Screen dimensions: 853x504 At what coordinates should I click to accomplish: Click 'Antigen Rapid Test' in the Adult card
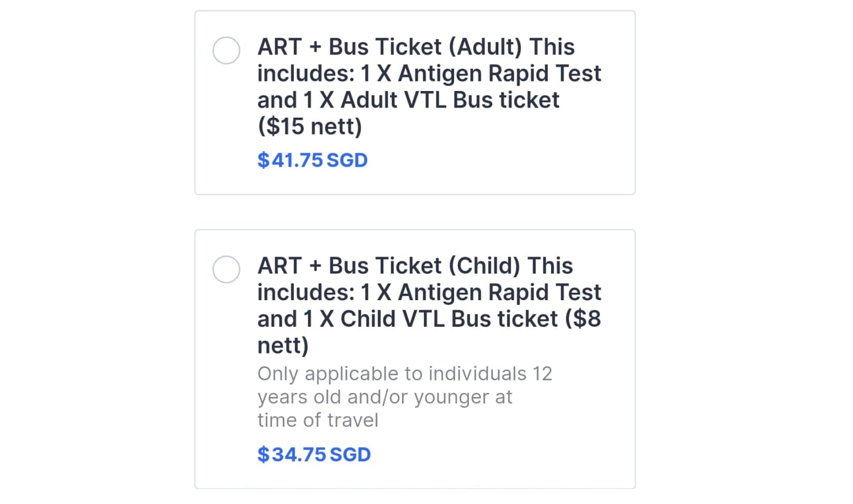[x=499, y=73]
